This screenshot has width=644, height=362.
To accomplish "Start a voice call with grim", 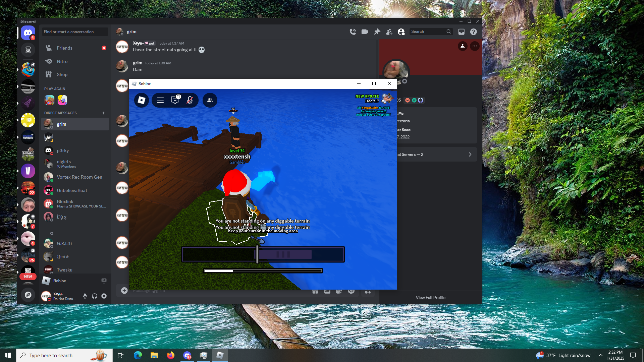I will click(353, 32).
